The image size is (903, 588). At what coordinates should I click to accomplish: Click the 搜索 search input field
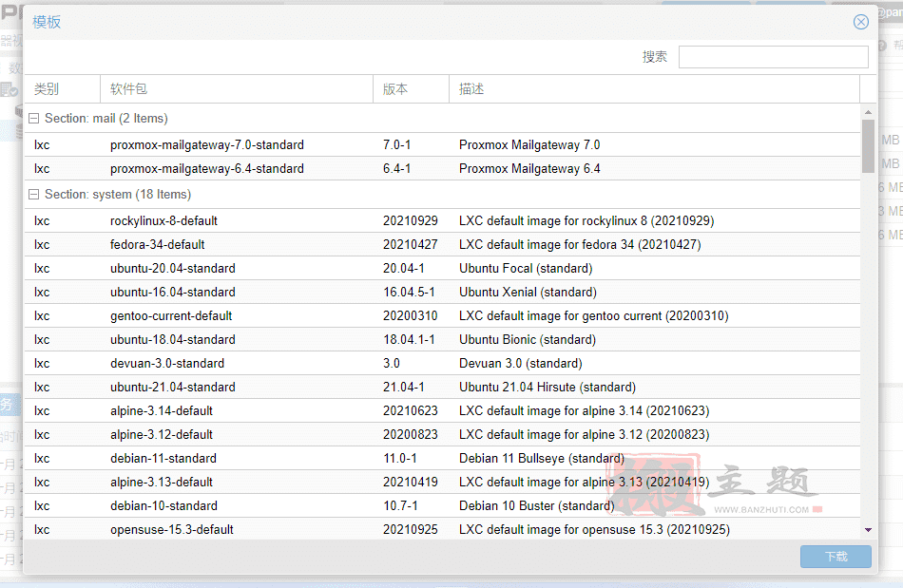(773, 57)
